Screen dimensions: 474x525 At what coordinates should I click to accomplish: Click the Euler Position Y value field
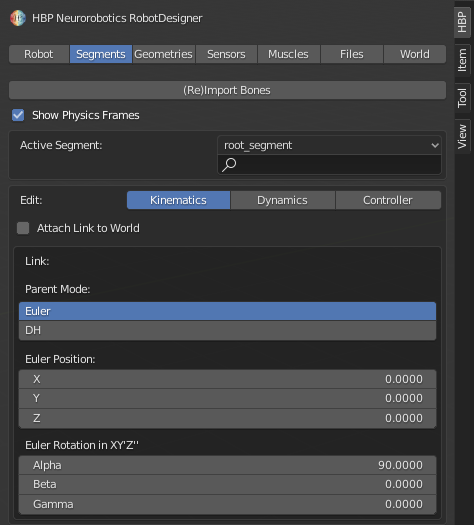(227, 399)
